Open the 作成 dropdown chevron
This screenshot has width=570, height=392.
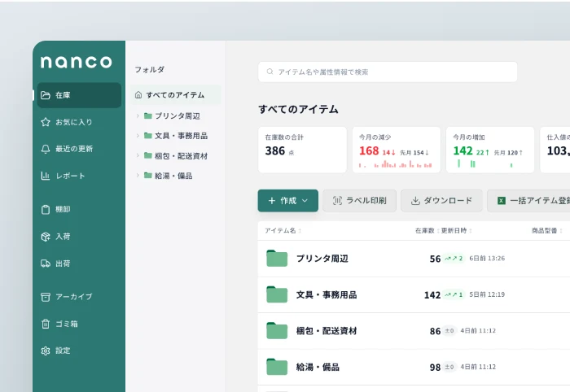coord(305,201)
